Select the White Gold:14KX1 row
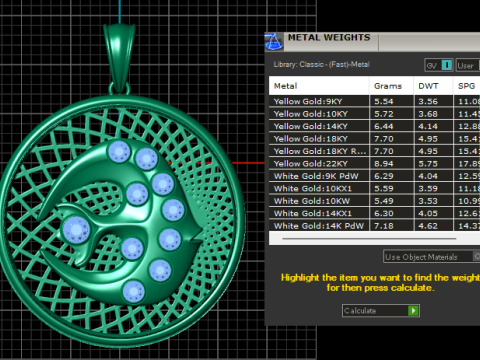Viewport: 480px width, 360px height. [375, 213]
